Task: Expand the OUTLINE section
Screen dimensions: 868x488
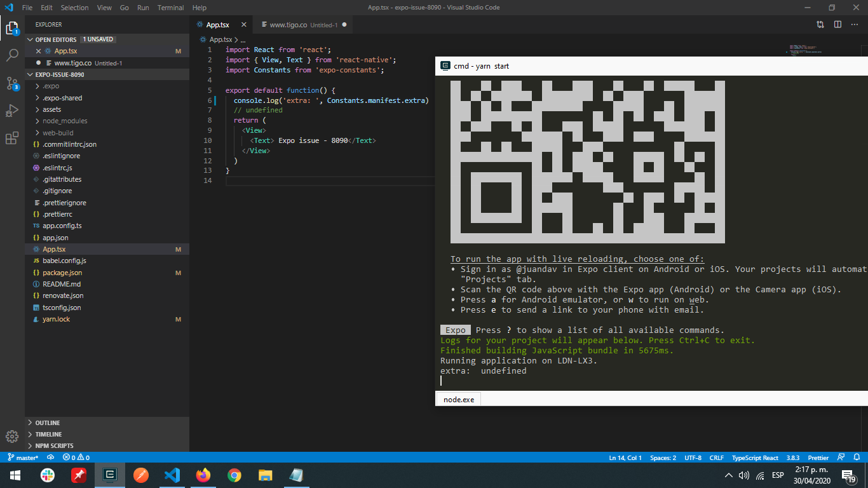Action: pos(48,422)
